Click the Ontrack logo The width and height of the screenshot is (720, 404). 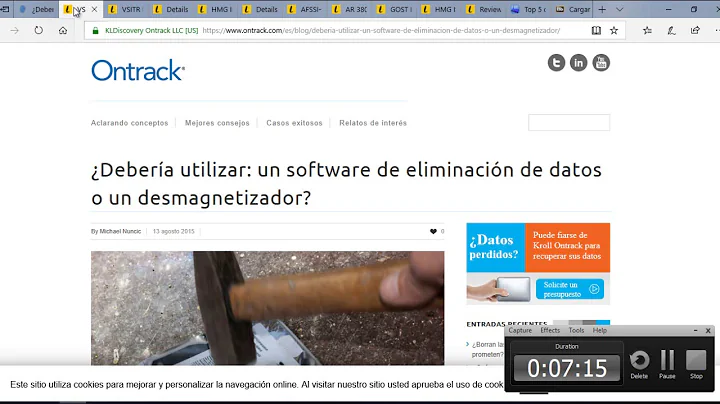[138, 70]
